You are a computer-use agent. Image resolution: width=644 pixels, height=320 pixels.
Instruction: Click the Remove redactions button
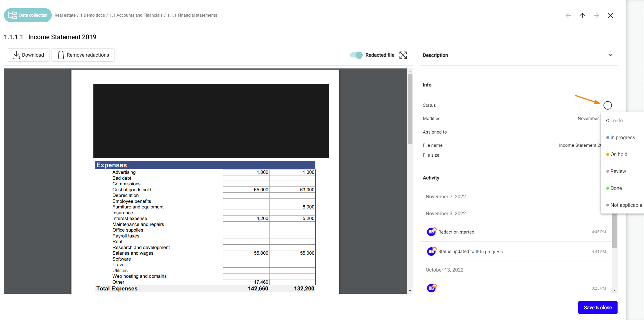[x=83, y=55]
